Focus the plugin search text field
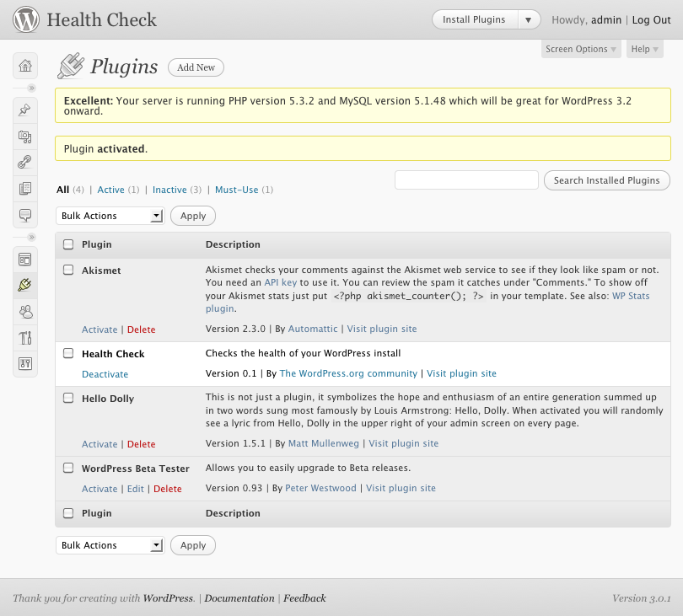This screenshot has width=683, height=616. click(x=466, y=180)
